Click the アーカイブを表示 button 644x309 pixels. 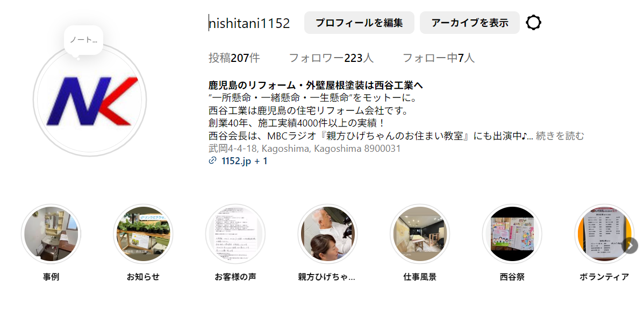click(x=469, y=23)
